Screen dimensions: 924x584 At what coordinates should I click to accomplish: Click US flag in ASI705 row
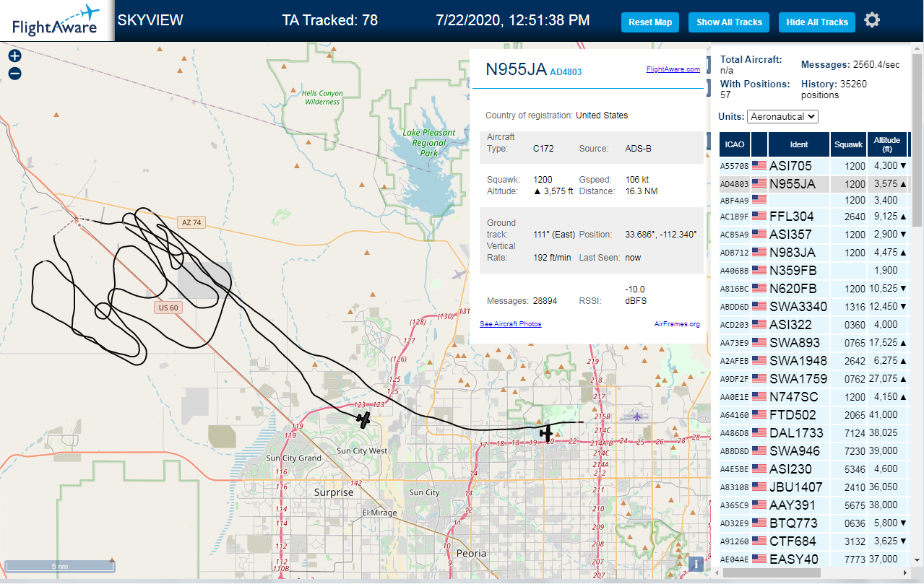759,165
